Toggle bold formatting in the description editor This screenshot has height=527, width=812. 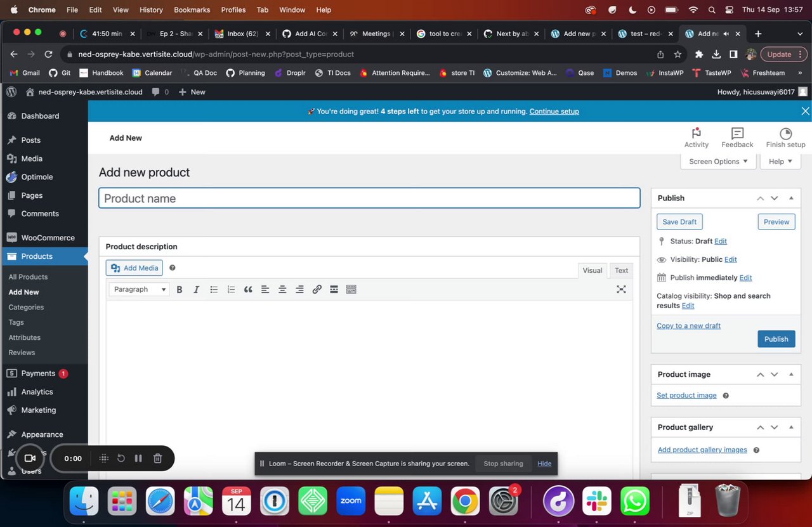tap(180, 289)
